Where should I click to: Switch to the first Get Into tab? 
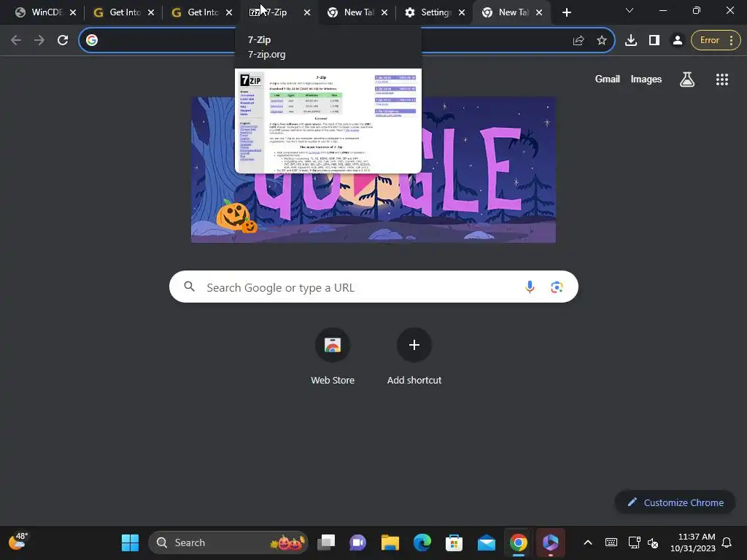point(119,12)
